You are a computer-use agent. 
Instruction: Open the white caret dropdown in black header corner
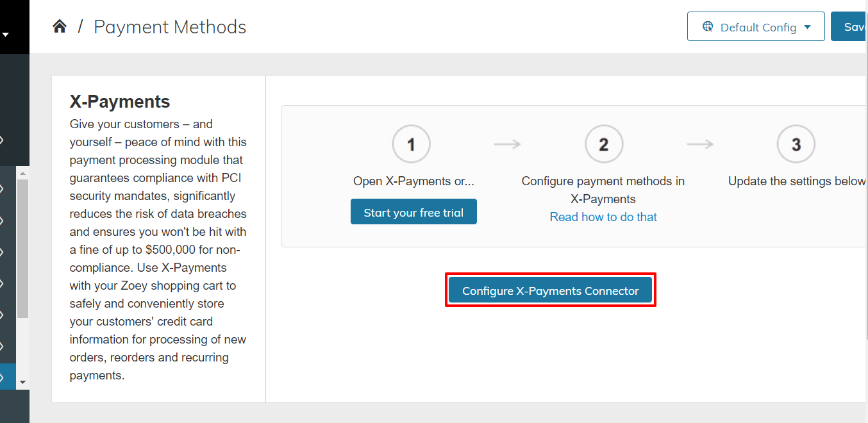pyautogui.click(x=5, y=35)
